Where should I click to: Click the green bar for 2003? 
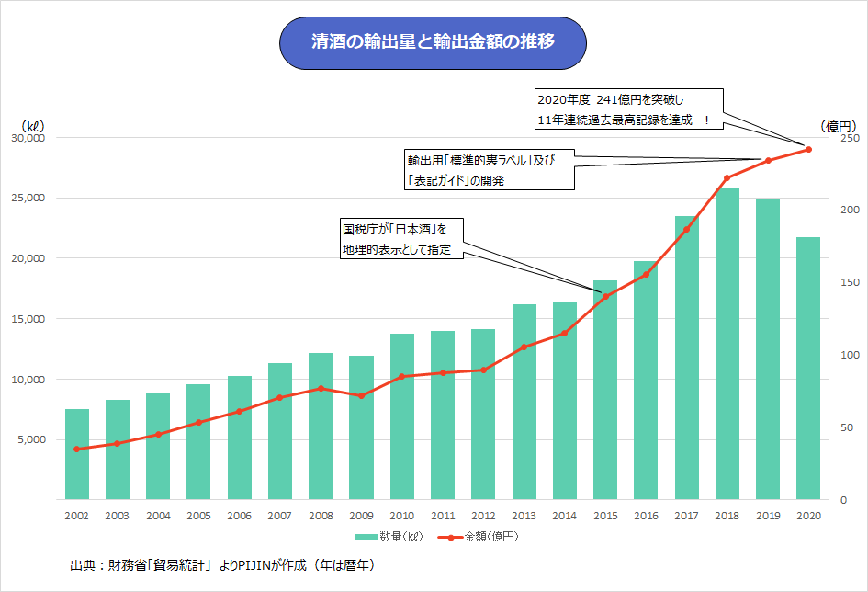coord(118,450)
